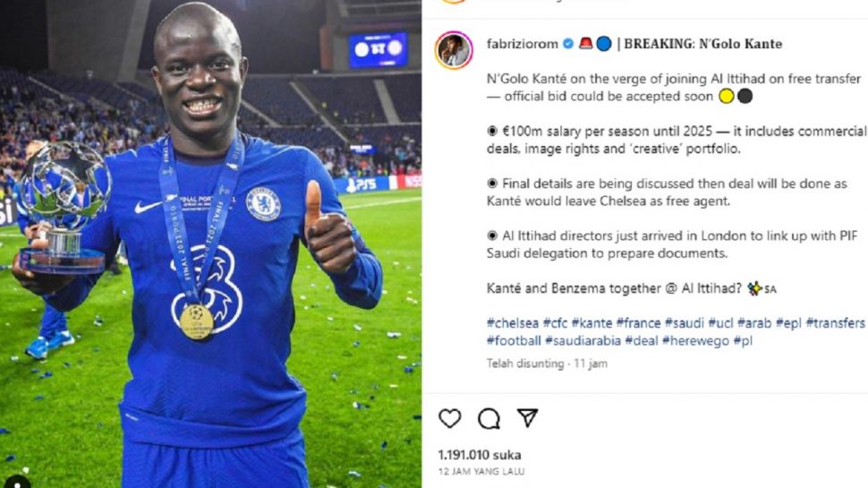This screenshot has height=488, width=868.
Task: Open the #chelsea hashtag
Action: coord(513,323)
